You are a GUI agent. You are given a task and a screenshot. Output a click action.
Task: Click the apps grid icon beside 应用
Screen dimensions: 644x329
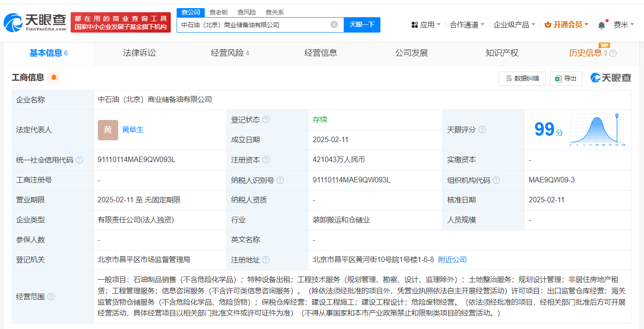pyautogui.click(x=415, y=24)
